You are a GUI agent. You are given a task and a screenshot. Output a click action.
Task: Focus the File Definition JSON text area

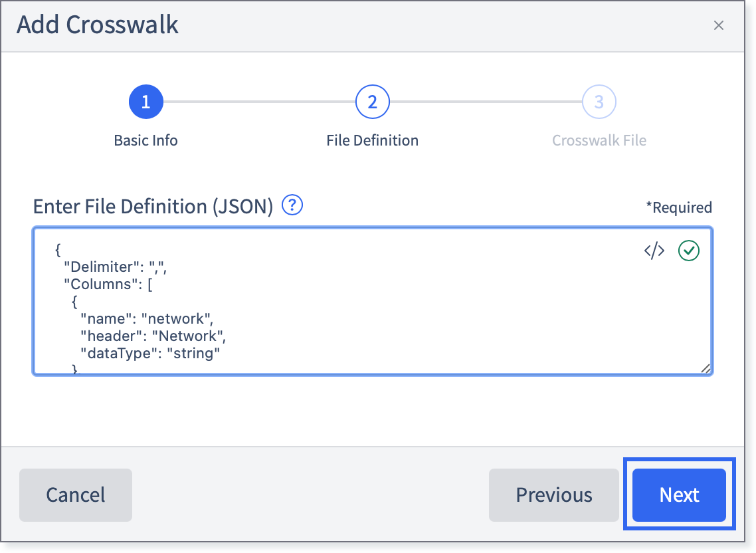[x=373, y=301]
